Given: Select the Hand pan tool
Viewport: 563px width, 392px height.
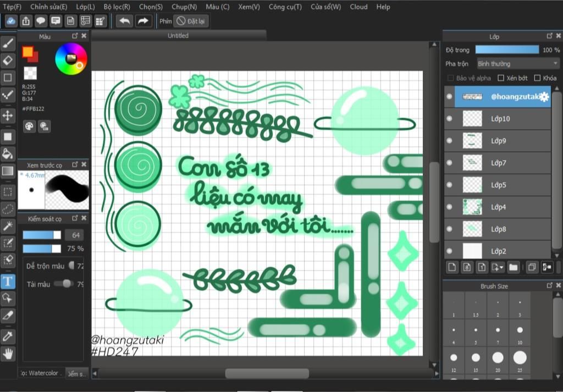Looking at the screenshot, I should pyautogui.click(x=8, y=354).
